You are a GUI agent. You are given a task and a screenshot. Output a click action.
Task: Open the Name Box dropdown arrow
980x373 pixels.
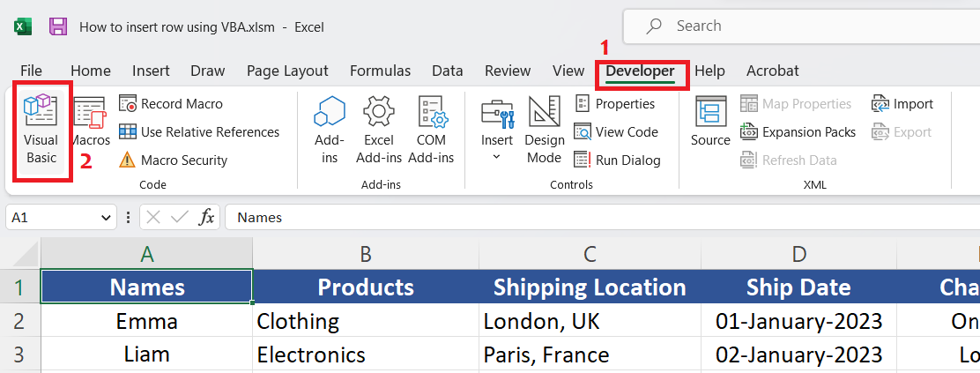[x=107, y=217]
